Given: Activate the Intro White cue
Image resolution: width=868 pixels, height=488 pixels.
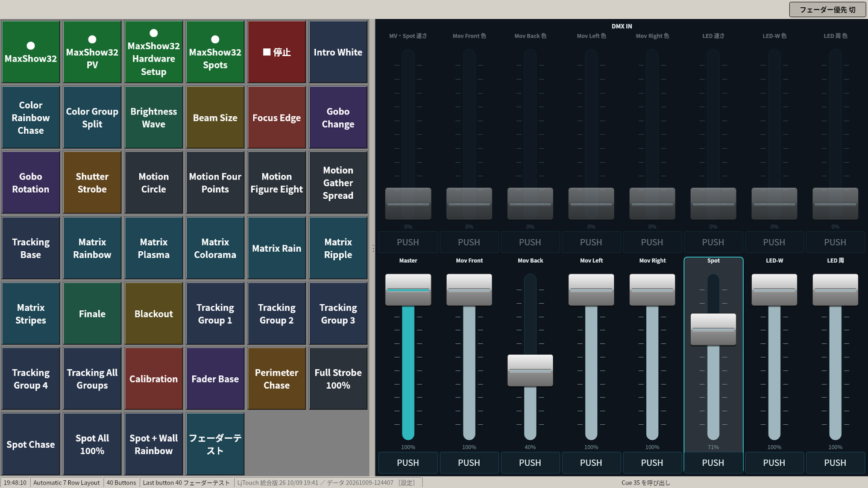Looking at the screenshot, I should (338, 52).
